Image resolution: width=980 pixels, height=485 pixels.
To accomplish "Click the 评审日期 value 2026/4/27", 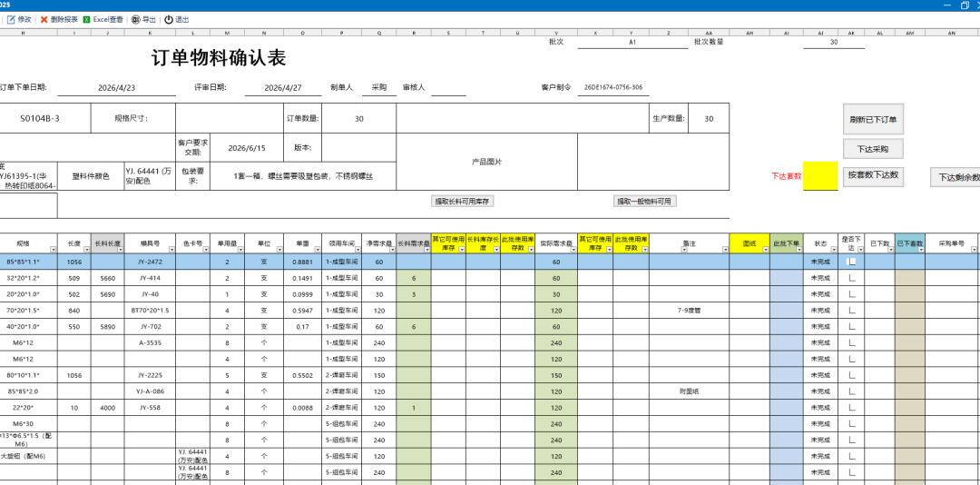I will pyautogui.click(x=284, y=87).
